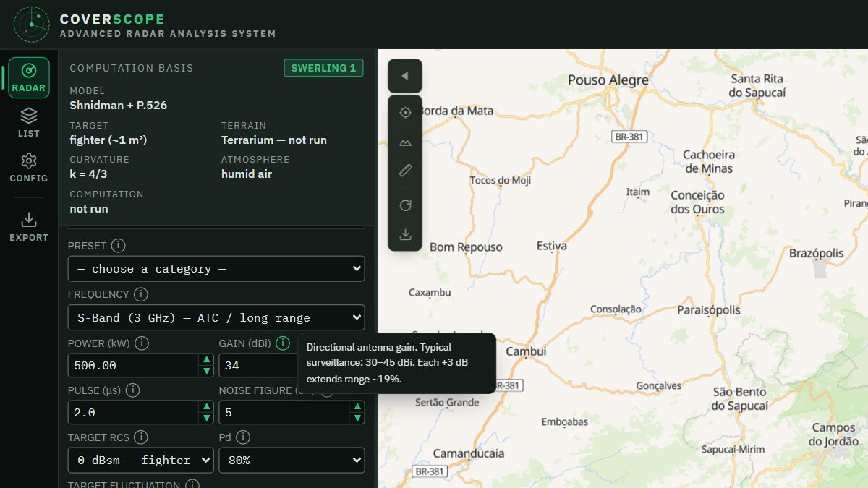
Task: Click the locate target crosshair map tool
Action: tap(405, 113)
